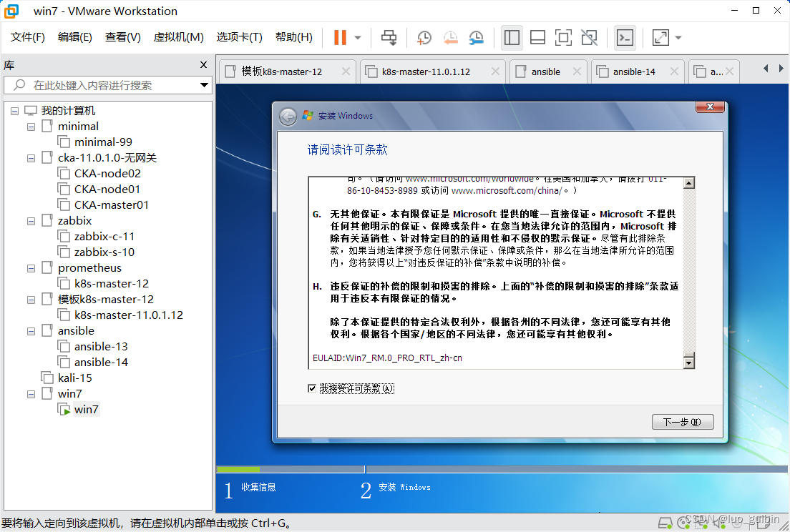Click the enter full screen icon
The width and height of the screenshot is (790, 532).
click(x=563, y=38)
